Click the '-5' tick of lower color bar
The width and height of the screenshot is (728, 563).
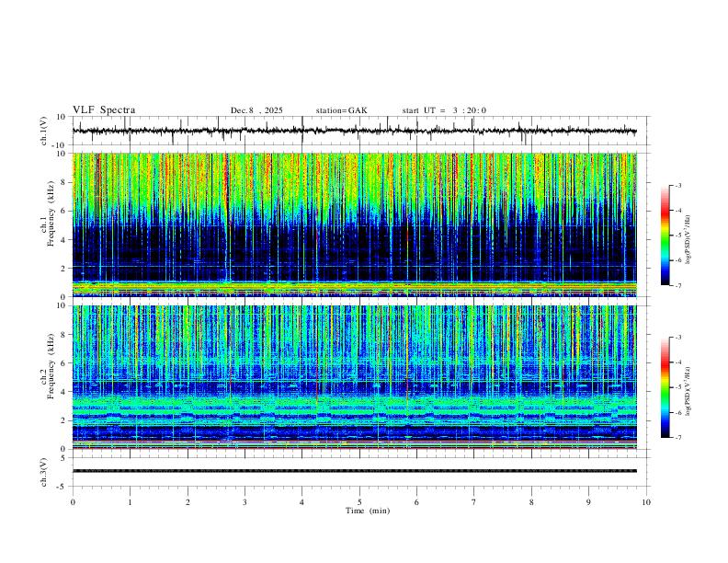(x=677, y=387)
